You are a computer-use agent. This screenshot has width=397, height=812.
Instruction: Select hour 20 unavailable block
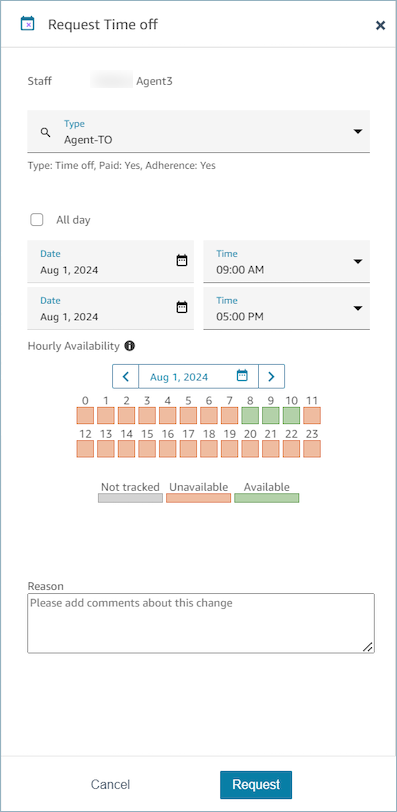[250, 448]
